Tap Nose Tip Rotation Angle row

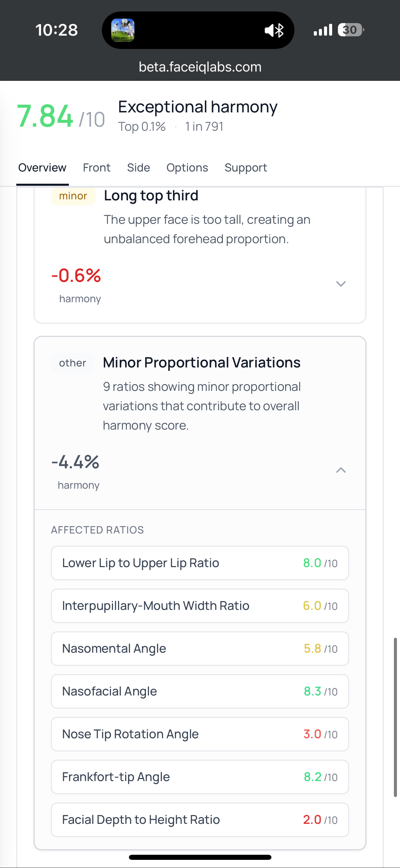(200, 734)
